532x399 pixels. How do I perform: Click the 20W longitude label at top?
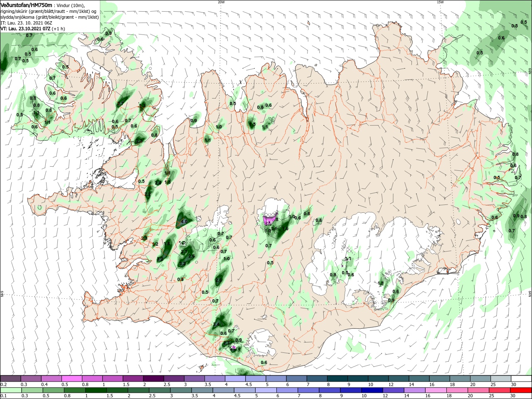click(221, 2)
